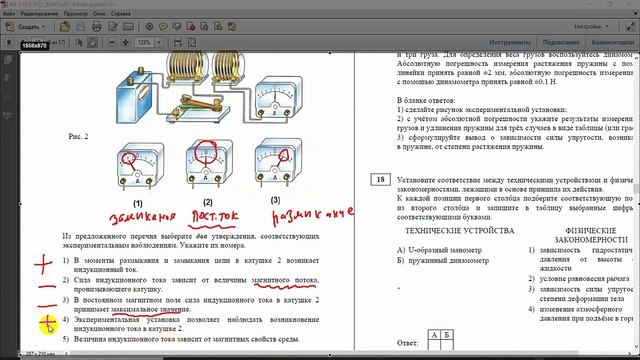The width and height of the screenshot is (640, 360).
Task: Click the combine files page icon
Action: coord(204,27)
